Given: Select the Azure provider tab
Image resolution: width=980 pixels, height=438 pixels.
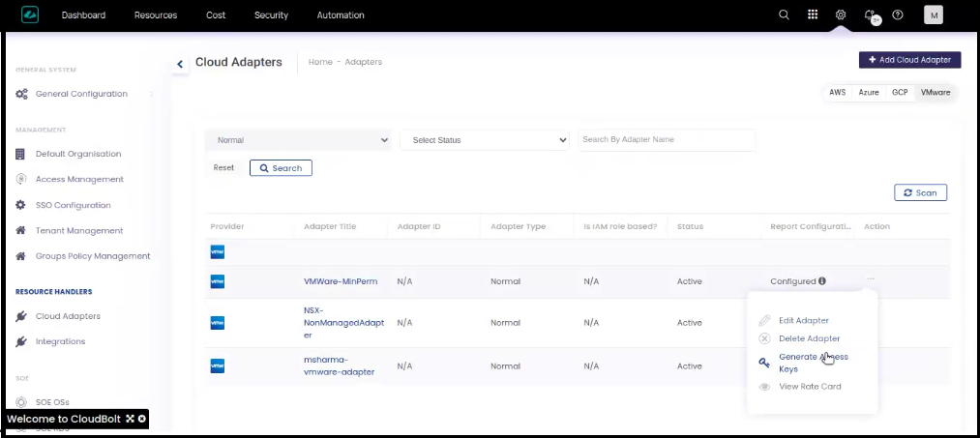Looking at the screenshot, I should tap(869, 93).
